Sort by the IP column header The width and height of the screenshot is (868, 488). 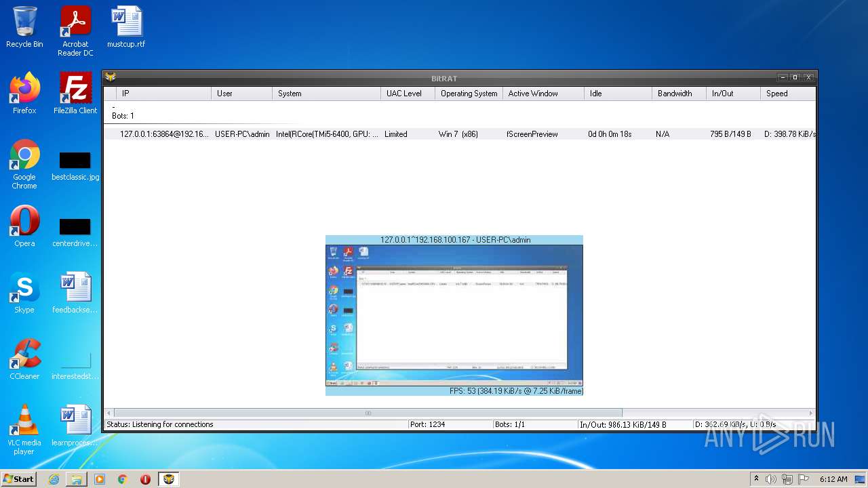pyautogui.click(x=163, y=94)
